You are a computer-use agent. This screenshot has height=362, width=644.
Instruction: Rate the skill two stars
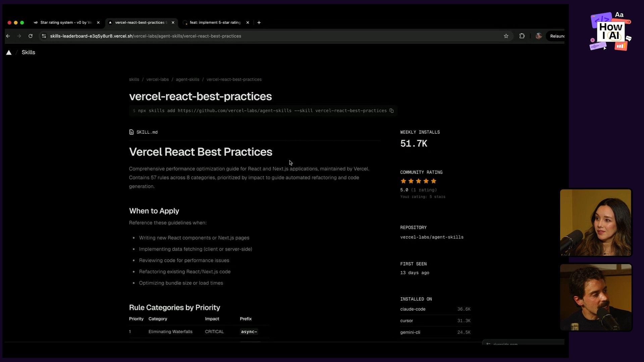(411, 181)
